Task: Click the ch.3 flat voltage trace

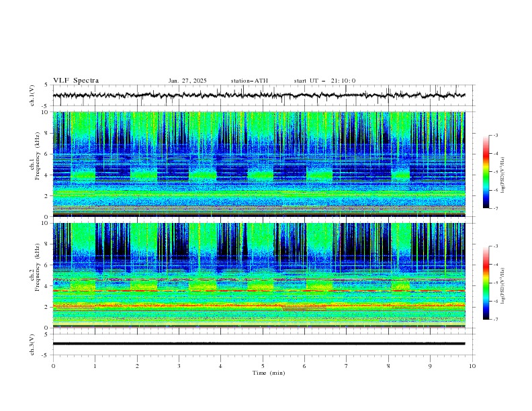Action: point(259,344)
